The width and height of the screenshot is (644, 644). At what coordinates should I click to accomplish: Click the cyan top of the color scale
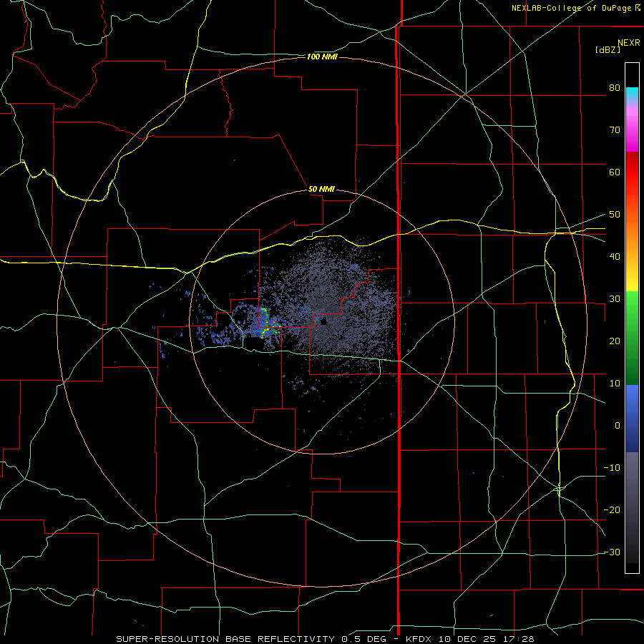coord(632,92)
